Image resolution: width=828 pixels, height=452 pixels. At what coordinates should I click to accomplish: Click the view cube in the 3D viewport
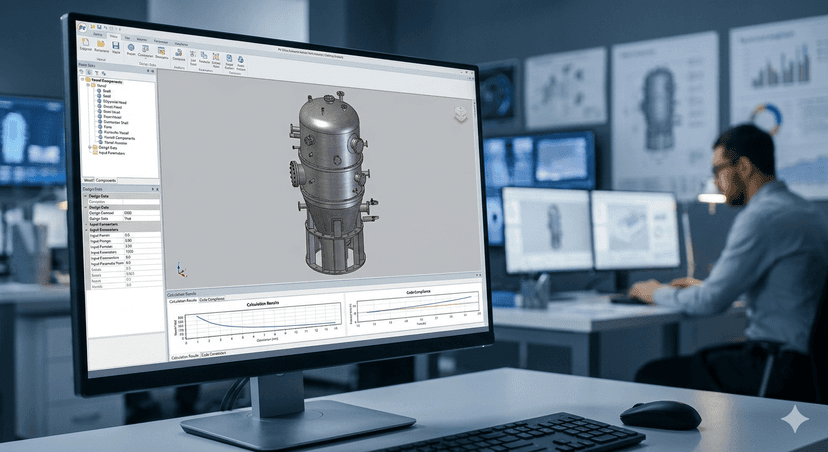460,114
